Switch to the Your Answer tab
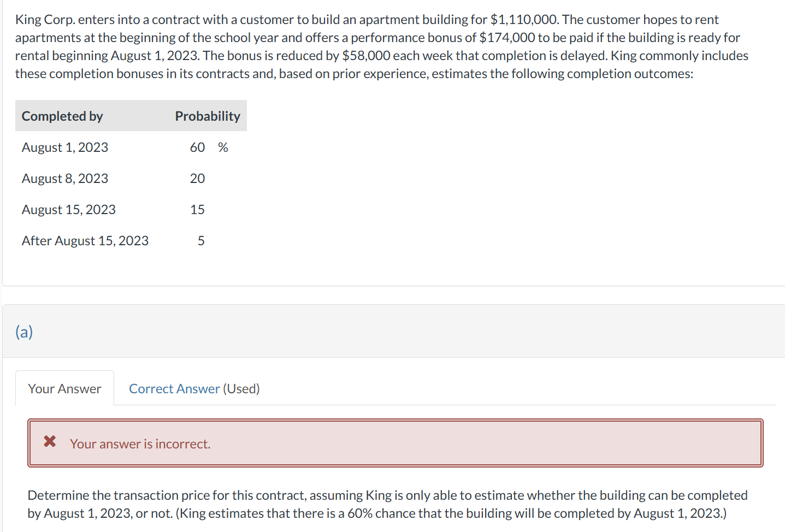The width and height of the screenshot is (785, 532). tap(64, 388)
